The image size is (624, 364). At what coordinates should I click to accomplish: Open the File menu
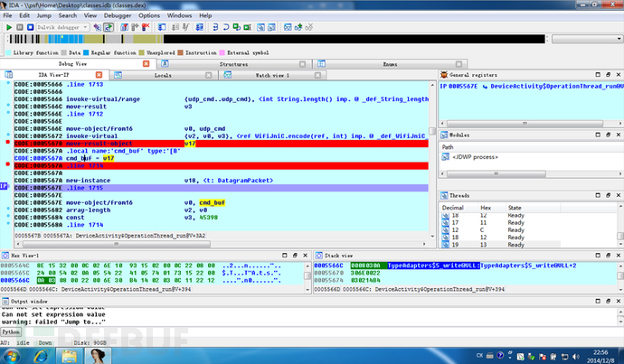pos(7,15)
